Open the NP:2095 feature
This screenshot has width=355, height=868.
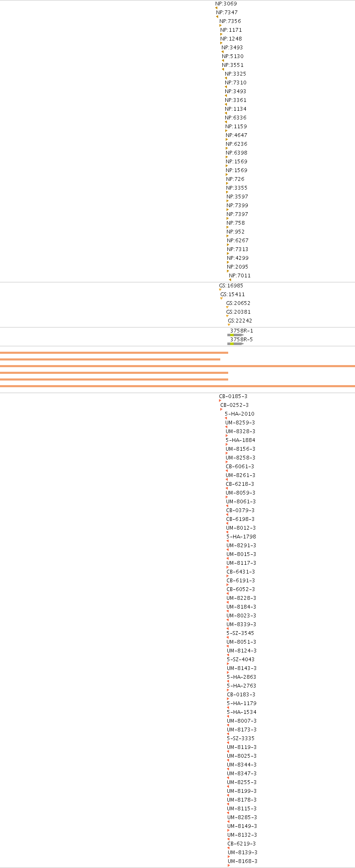coord(238,267)
